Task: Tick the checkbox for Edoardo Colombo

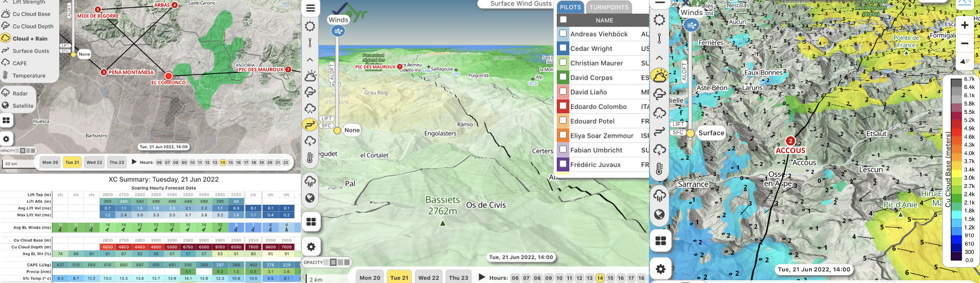Action: [x=563, y=106]
